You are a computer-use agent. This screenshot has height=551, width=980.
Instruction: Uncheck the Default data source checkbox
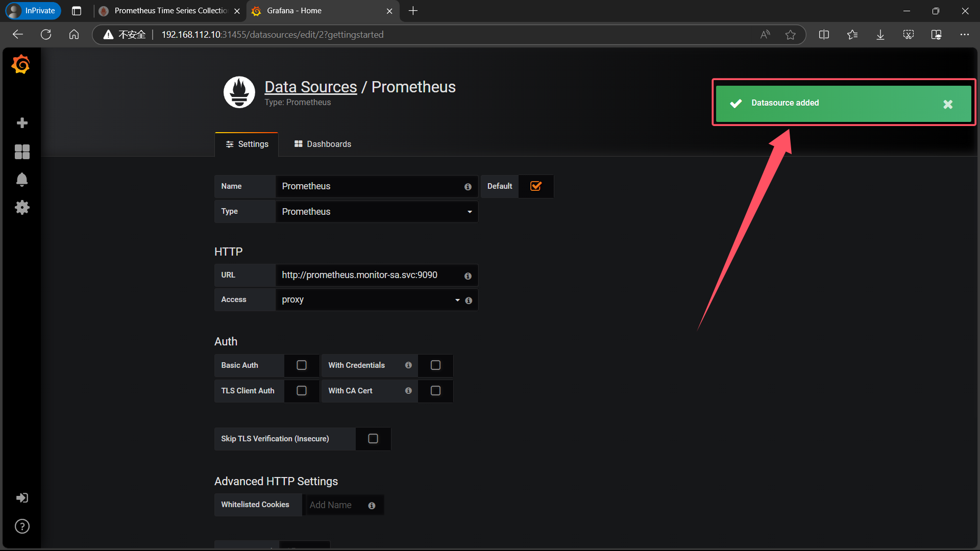535,186
